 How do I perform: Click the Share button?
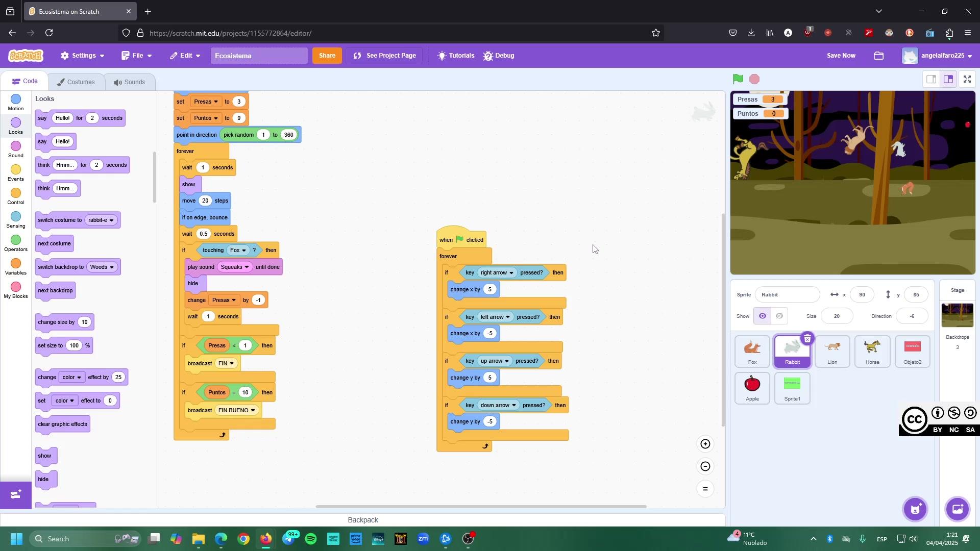coord(327,56)
